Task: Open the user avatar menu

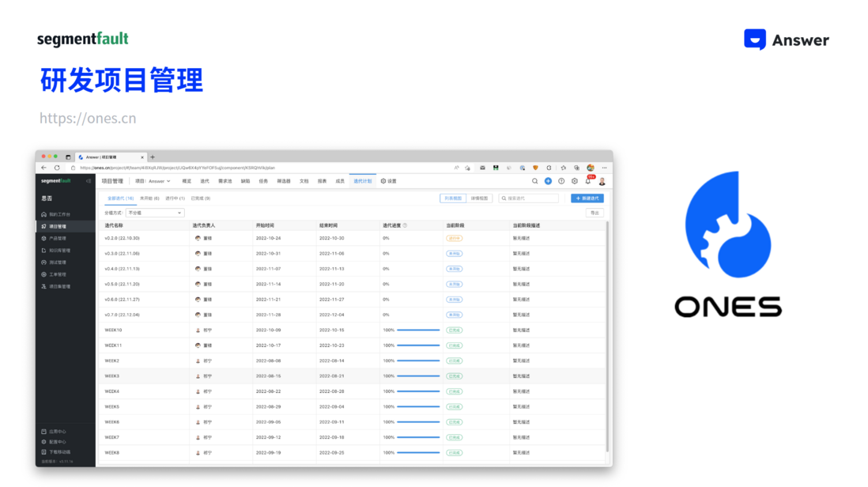Action: pos(602,181)
